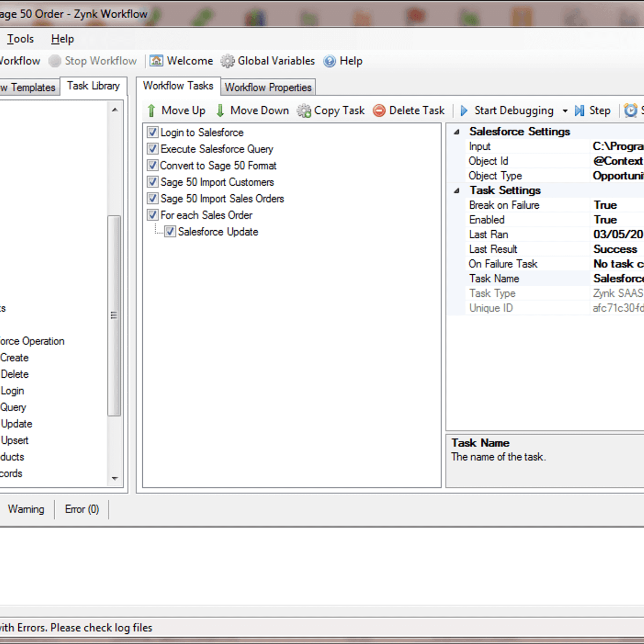Toggle the Sage 50 Import Customers checkbox
Screen dimensions: 644x644
coord(153,182)
